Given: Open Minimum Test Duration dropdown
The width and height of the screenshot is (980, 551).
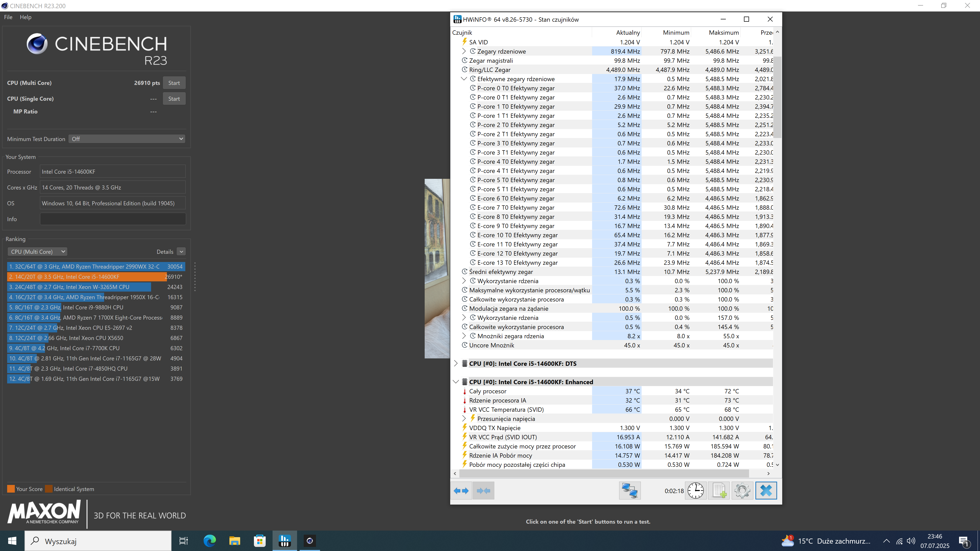Looking at the screenshot, I should (127, 139).
